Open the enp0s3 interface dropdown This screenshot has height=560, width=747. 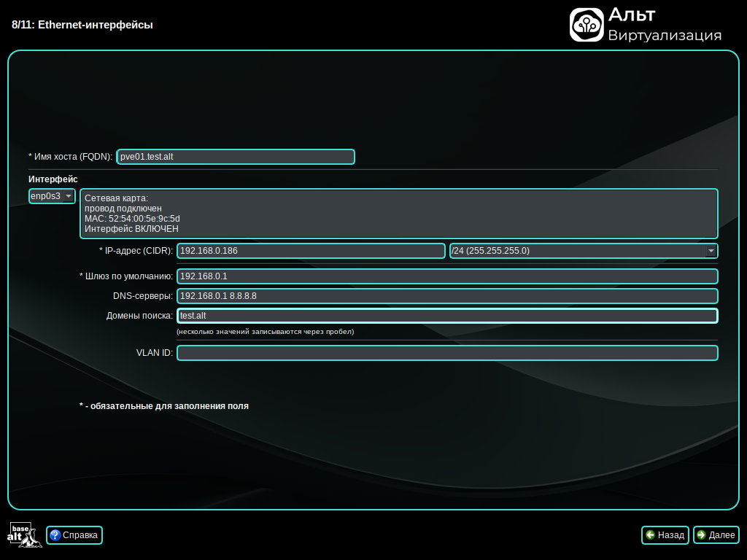point(52,196)
